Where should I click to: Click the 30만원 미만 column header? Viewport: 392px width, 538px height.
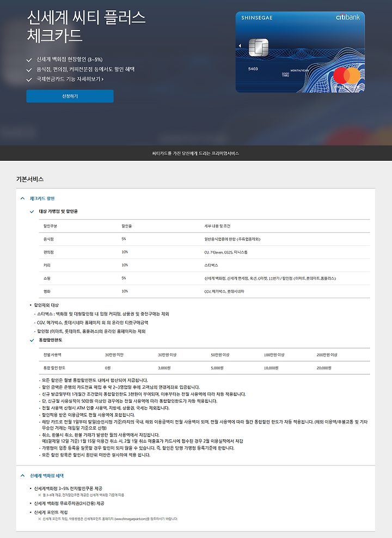tap(114, 355)
